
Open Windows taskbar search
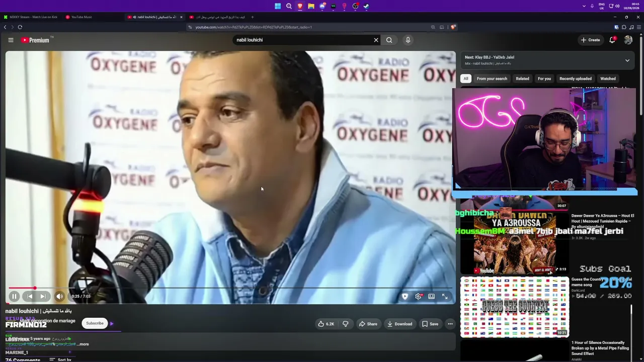click(x=289, y=6)
